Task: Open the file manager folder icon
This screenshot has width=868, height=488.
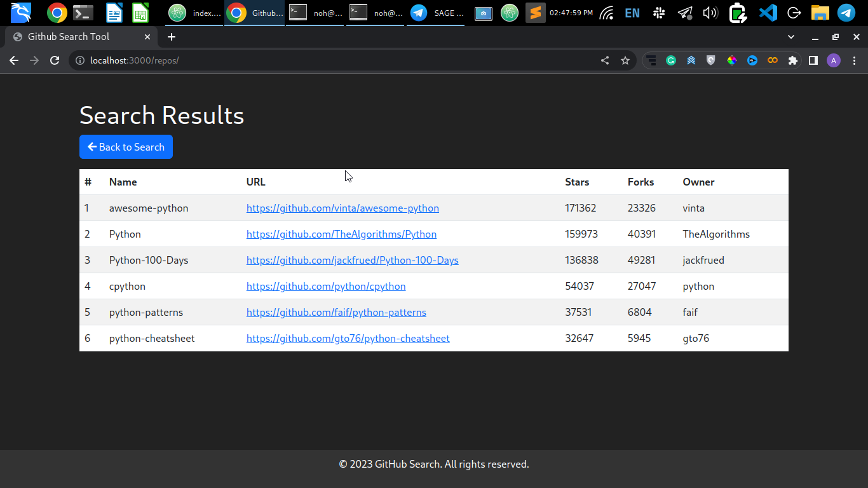Action: pyautogui.click(x=820, y=13)
